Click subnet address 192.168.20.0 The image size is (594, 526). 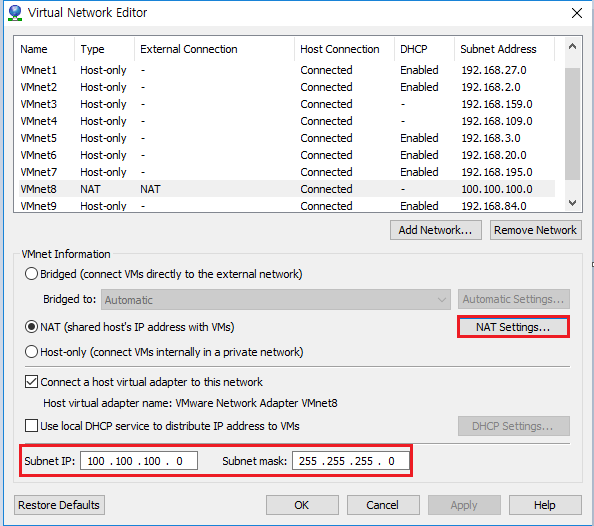tap(494, 155)
